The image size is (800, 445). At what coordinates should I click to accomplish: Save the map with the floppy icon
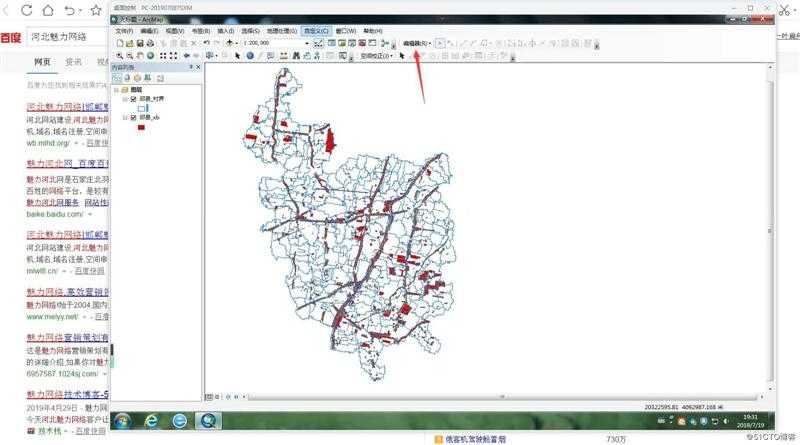pos(140,43)
